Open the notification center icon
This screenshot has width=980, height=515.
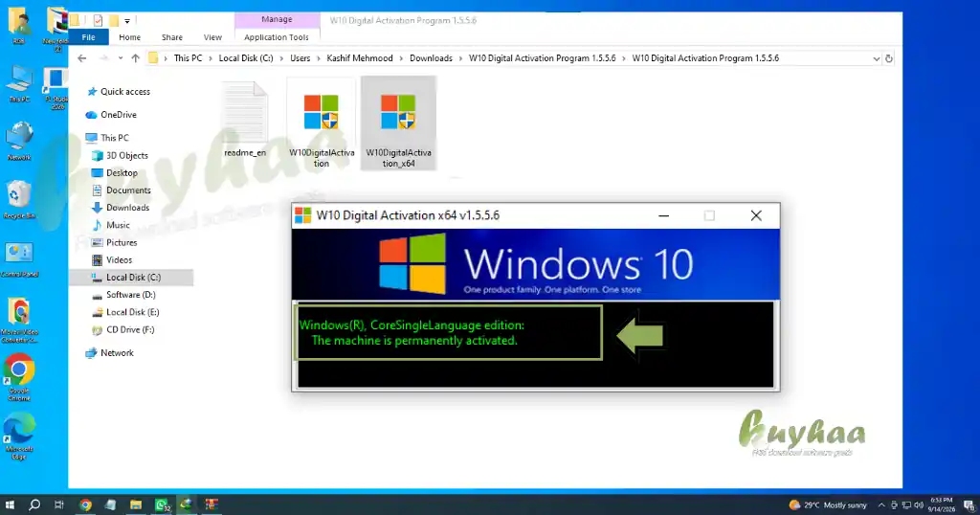coord(969,505)
